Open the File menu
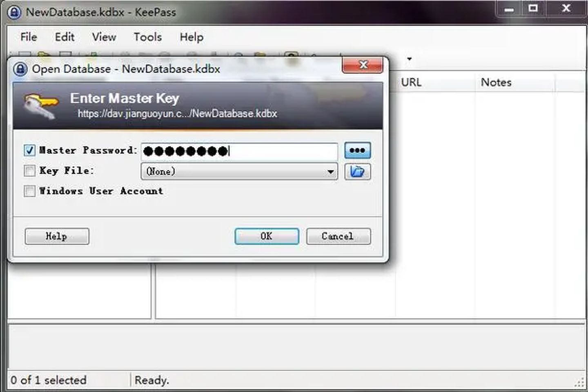 coord(29,37)
